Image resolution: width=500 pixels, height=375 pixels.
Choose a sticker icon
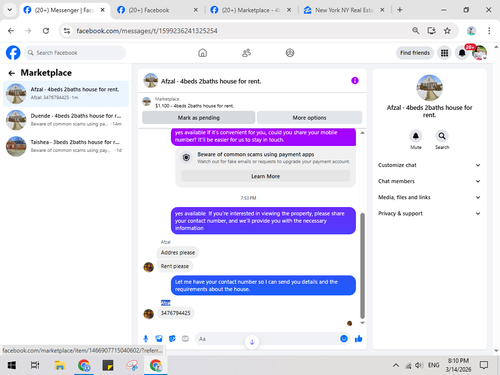pos(172,339)
